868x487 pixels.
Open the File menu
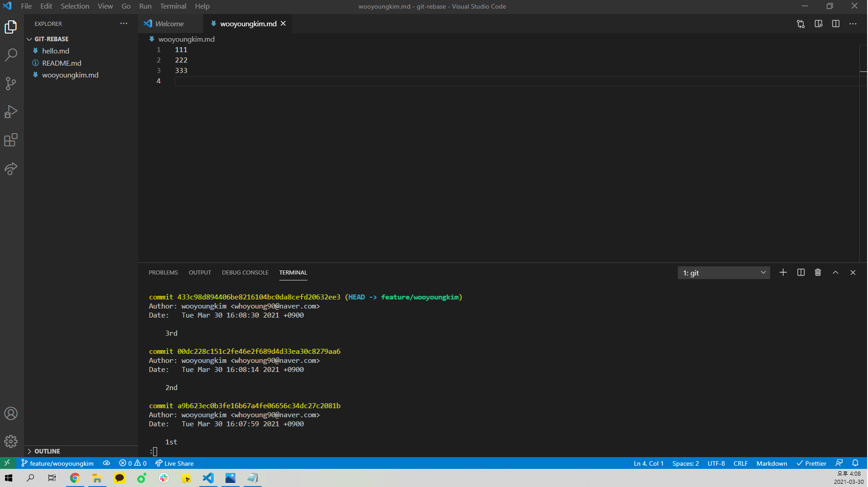(26, 6)
